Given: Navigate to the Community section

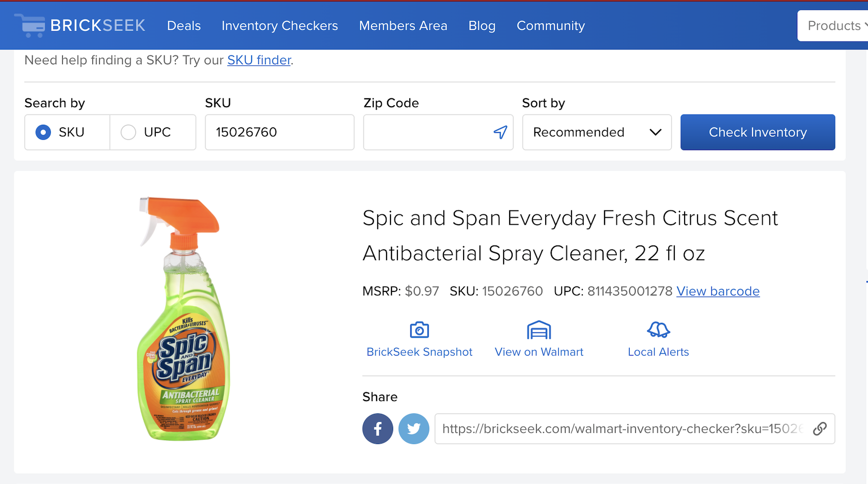Looking at the screenshot, I should tap(550, 26).
